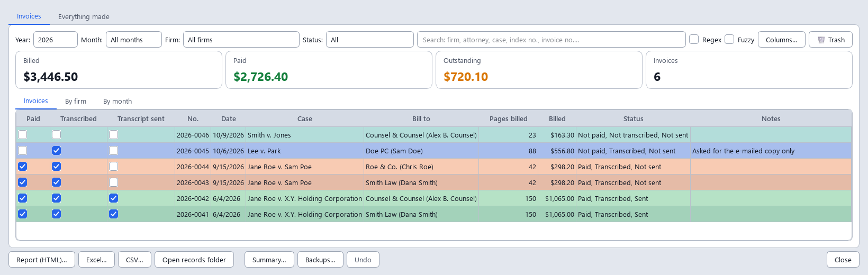Click the Outstanding $720.10 total

[x=539, y=70]
